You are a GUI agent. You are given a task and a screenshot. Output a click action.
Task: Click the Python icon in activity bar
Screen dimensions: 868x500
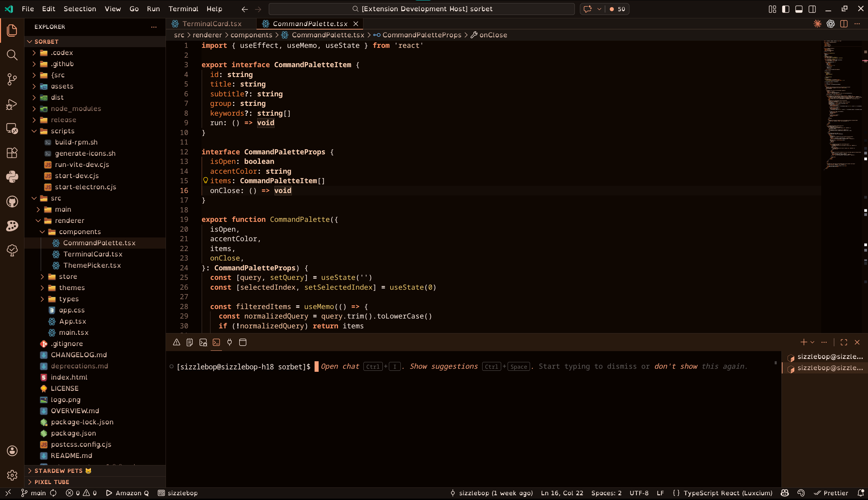click(12, 177)
